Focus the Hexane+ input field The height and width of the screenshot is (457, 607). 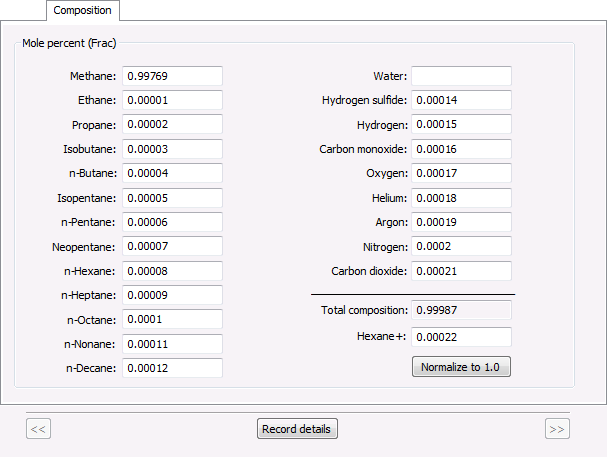click(x=461, y=337)
